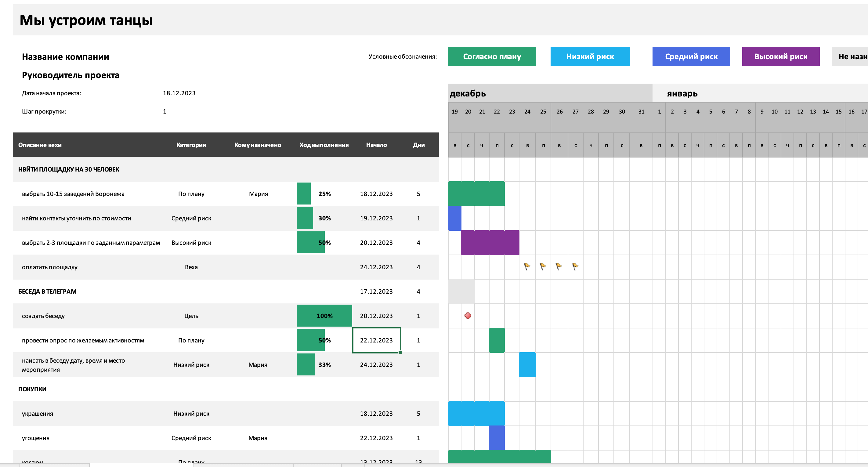Image resolution: width=868 pixels, height=467 pixels.
Task: Click the 'Мария' assignee for 'угощения'
Action: tap(258, 438)
